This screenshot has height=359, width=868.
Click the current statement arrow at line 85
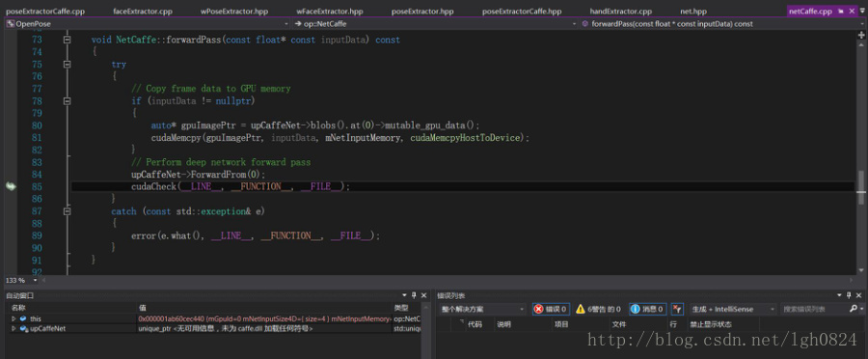[11, 186]
